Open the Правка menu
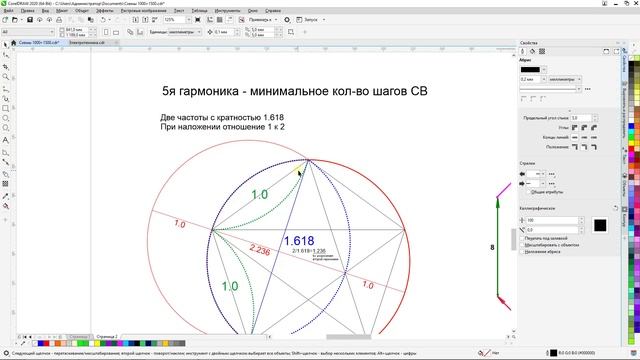This screenshot has width=640, height=360. point(27,11)
